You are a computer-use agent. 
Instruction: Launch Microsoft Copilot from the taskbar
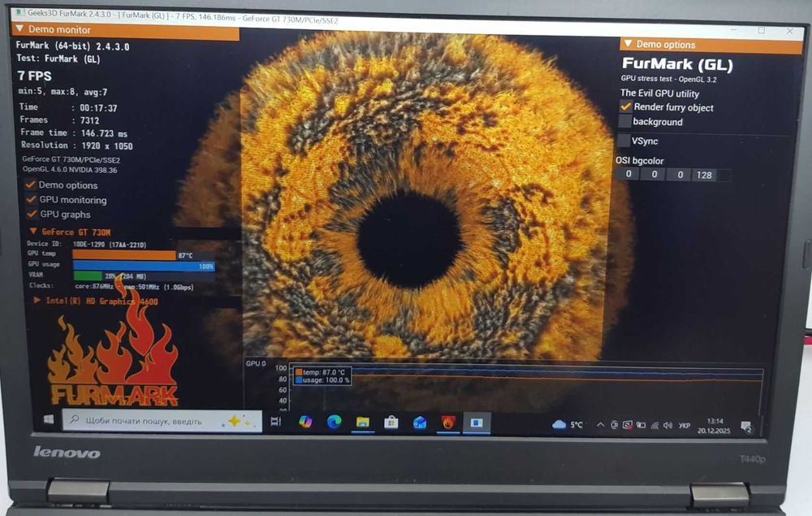coord(305,422)
